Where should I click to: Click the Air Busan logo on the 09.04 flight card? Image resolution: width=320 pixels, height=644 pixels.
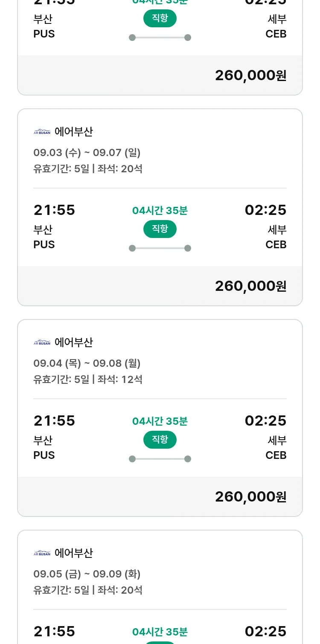pos(42,342)
